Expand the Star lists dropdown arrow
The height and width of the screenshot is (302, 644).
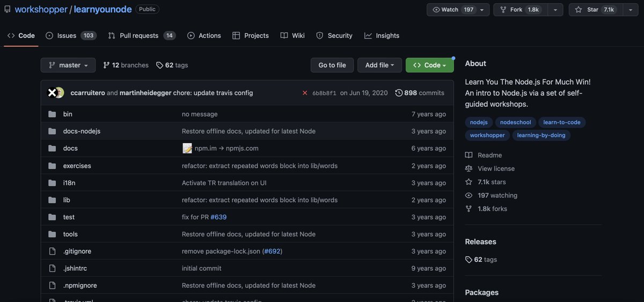coord(630,10)
